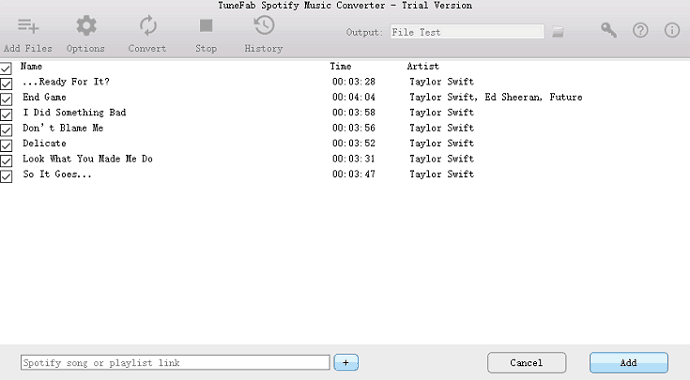Open the History clock icon
Screen dimensions: 690x380
tap(264, 26)
